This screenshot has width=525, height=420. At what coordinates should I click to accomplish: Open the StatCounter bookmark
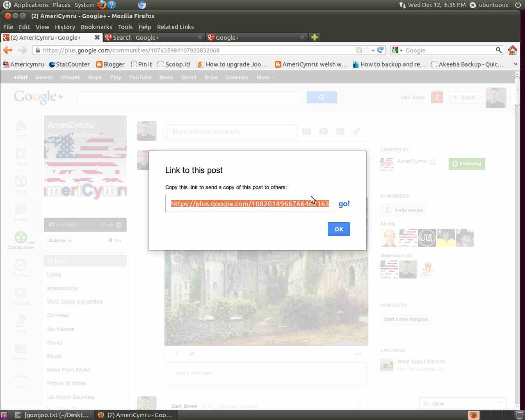click(x=69, y=64)
